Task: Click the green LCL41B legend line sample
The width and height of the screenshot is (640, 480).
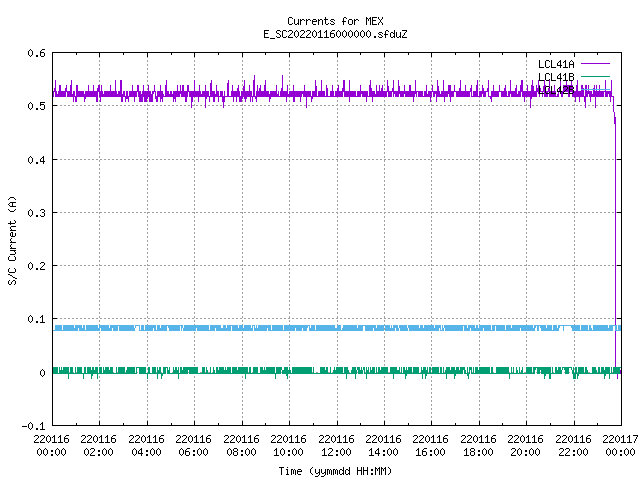Action: 595,76
